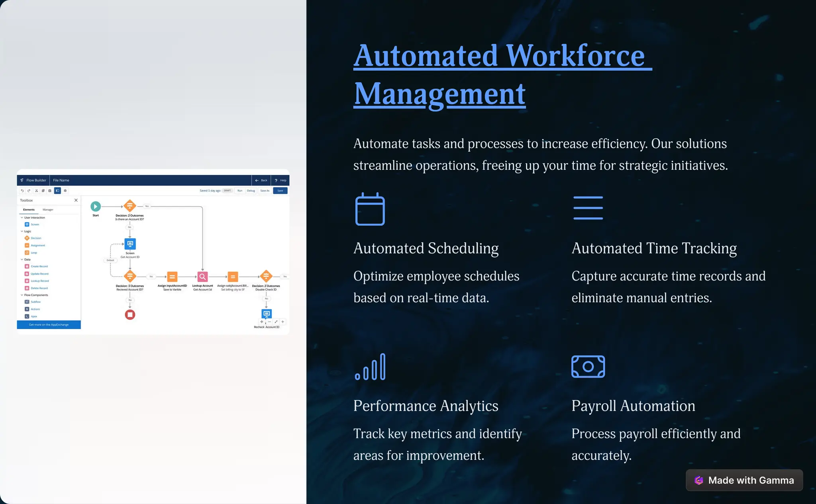Select the Lookup Account magnifier node
The width and height of the screenshot is (816, 504).
(202, 277)
